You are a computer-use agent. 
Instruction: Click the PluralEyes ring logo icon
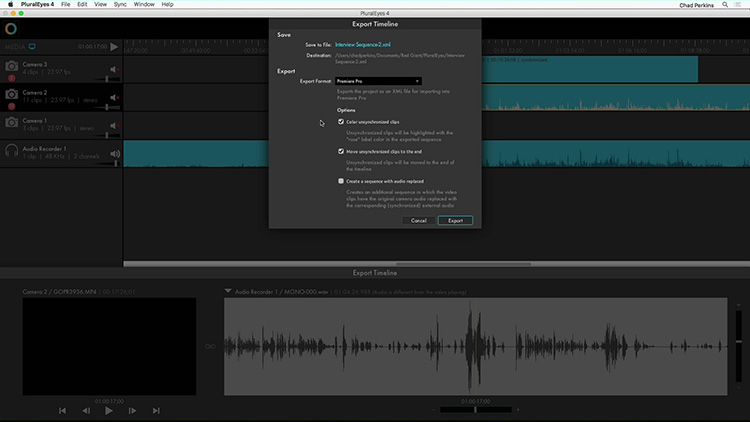click(11, 29)
